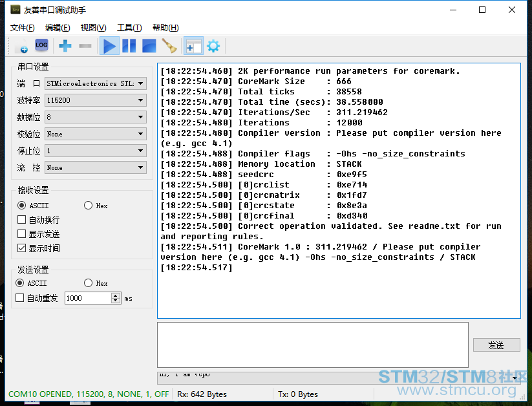Click the play toolbar button
This screenshot has height=406, width=532.
click(x=109, y=46)
